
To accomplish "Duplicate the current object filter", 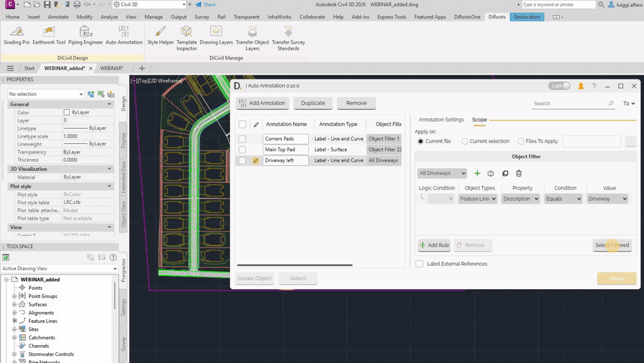I will (x=505, y=173).
